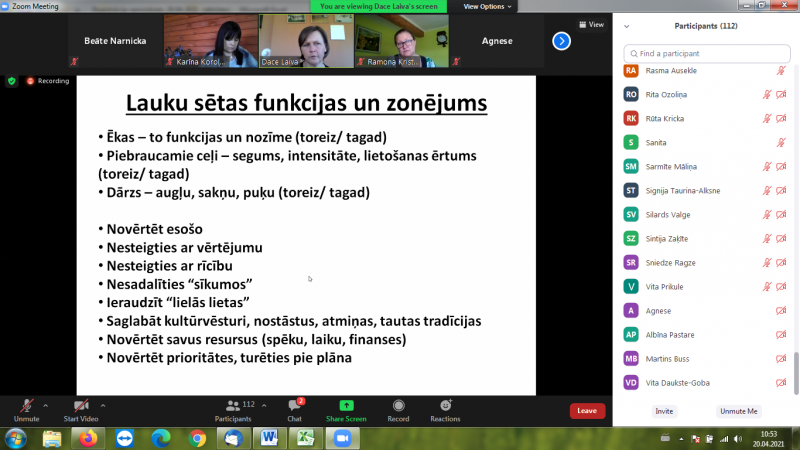Screen dimensions: 800x450
Task: Leave the meeting
Action: (x=587, y=410)
